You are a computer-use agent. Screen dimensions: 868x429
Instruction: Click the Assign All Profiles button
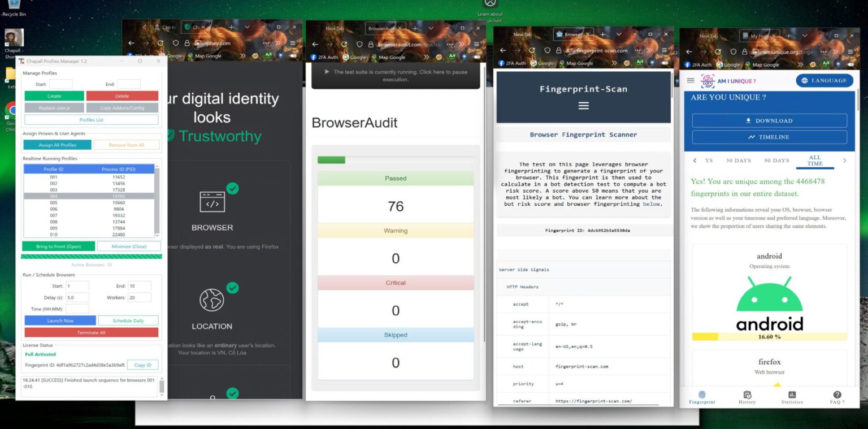(x=57, y=145)
